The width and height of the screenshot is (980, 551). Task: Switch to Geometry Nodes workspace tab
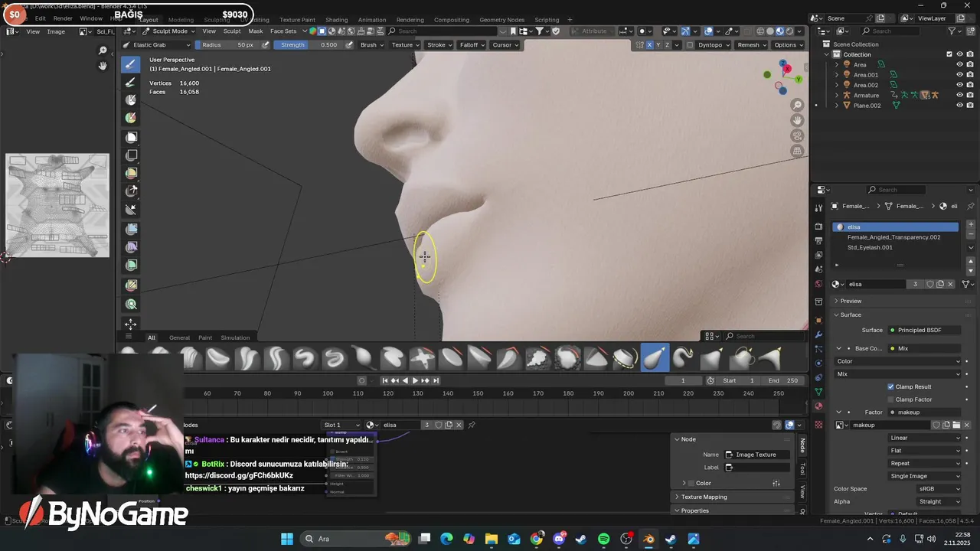pos(501,20)
